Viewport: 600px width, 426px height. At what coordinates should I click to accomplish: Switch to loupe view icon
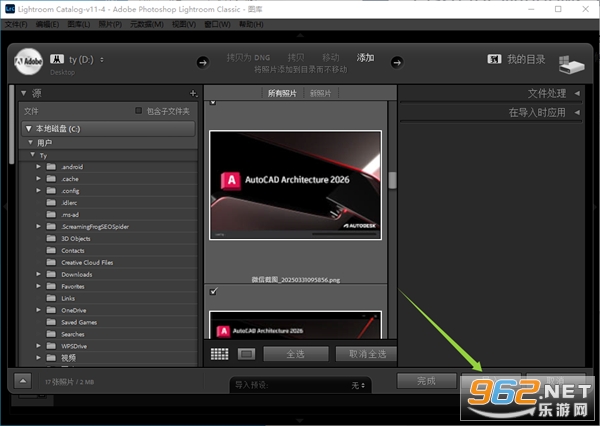pos(246,354)
